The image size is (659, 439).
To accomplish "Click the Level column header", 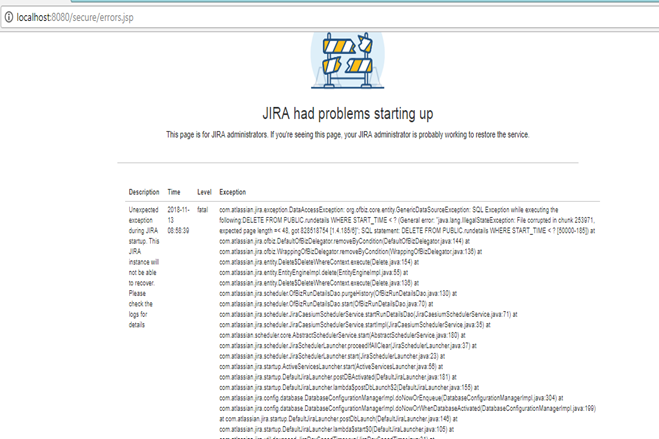I will [x=204, y=192].
